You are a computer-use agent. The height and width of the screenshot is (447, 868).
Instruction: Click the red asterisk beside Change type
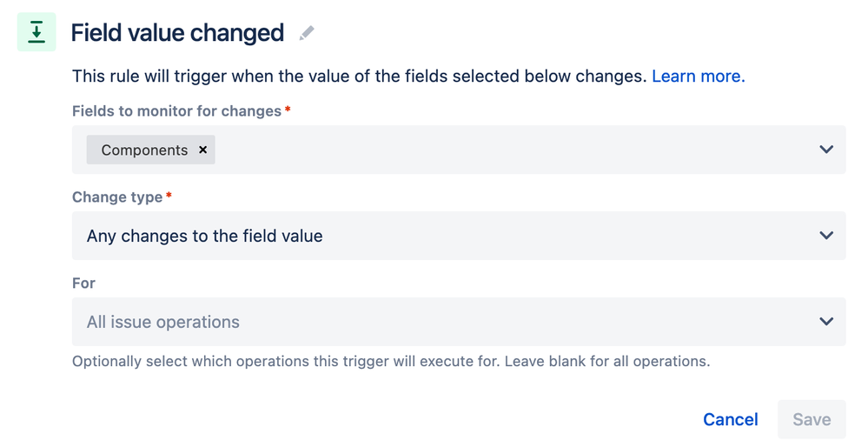click(169, 197)
